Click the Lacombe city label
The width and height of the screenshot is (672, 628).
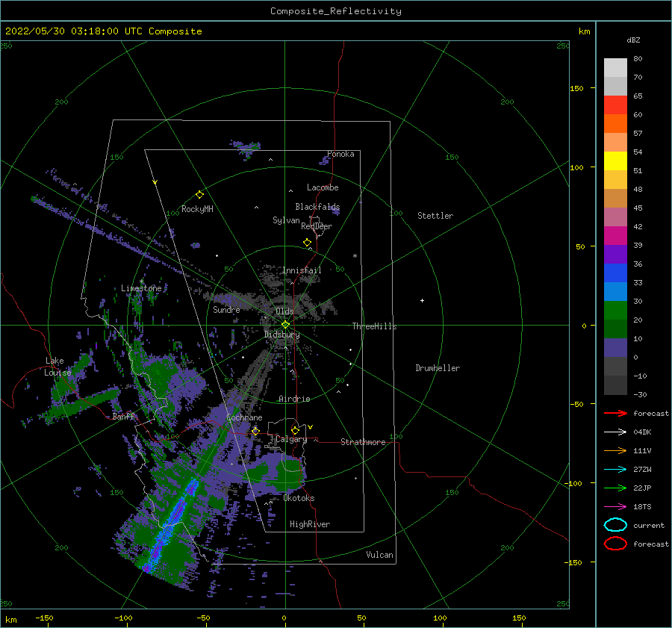tap(323, 187)
